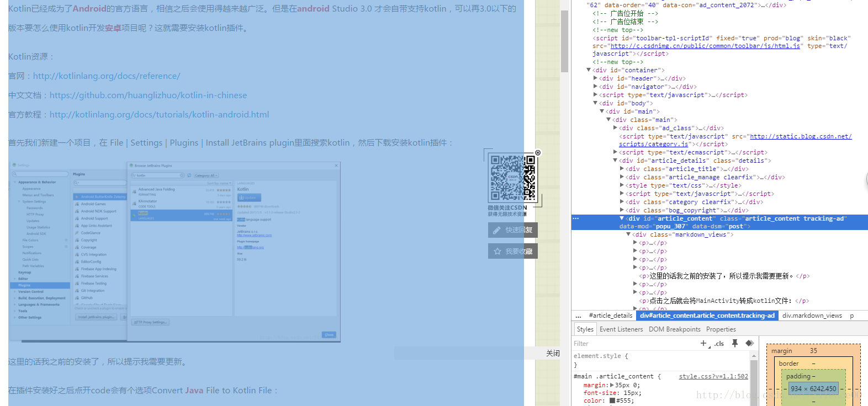Open the Properties tab
The height and width of the screenshot is (406, 868).
[721, 329]
